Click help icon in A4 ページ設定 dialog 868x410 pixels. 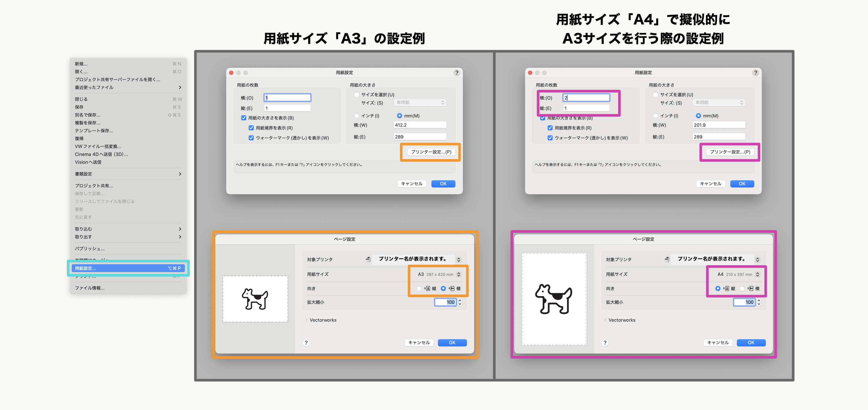point(605,343)
